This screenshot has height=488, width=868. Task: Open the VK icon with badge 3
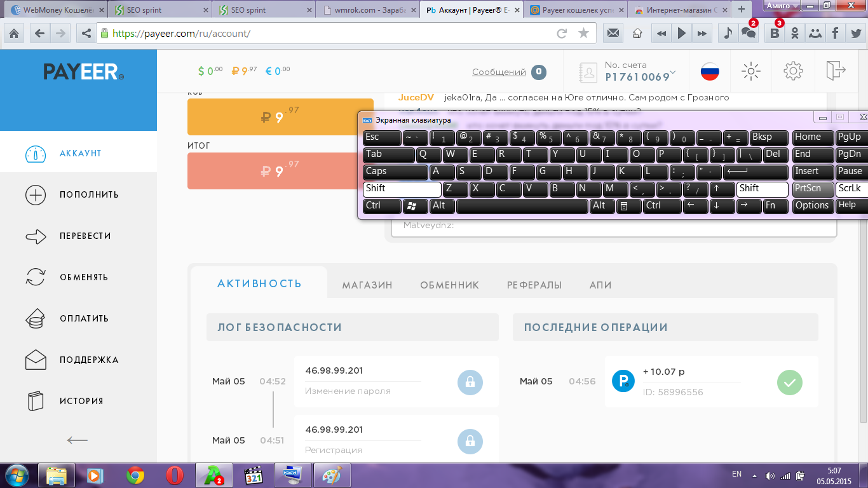[774, 33]
